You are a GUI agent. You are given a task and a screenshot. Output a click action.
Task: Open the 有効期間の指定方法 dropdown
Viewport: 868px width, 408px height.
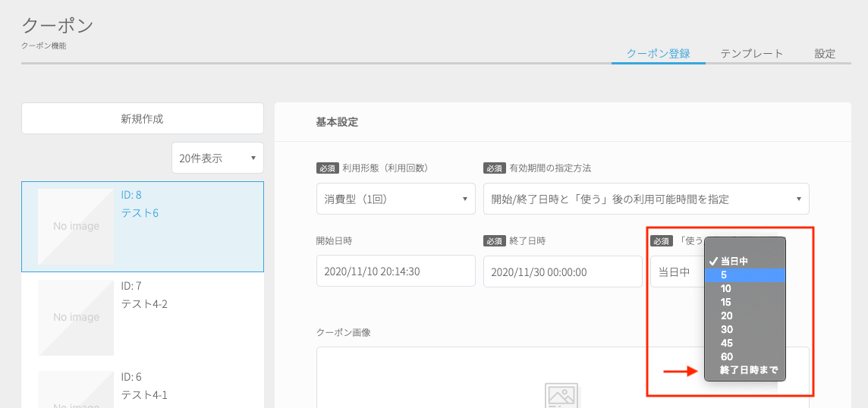(x=646, y=199)
